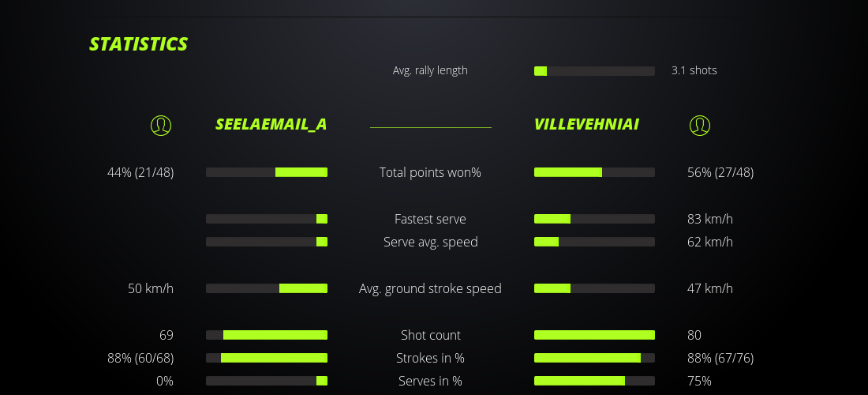Click the Shot count label
The image size is (868, 395).
(x=430, y=335)
